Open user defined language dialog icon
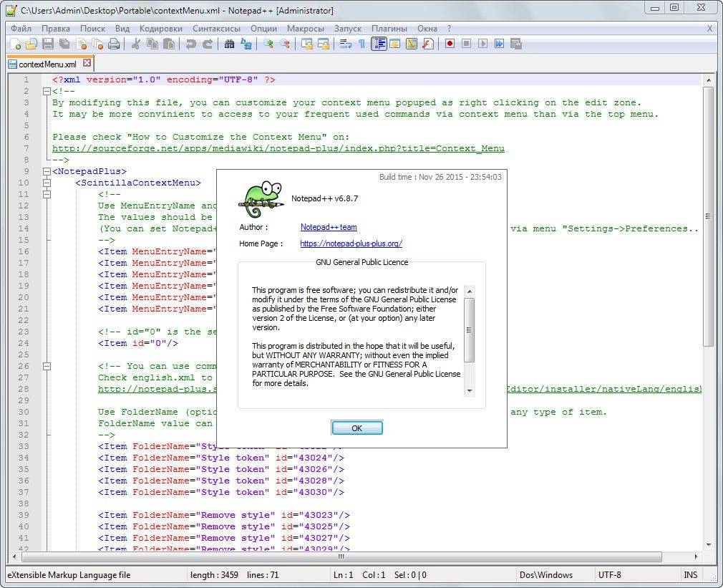Viewport: 723px width, 588px height. click(394, 44)
